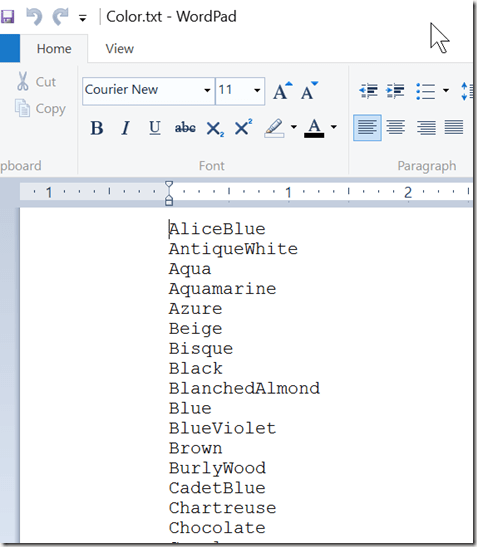Grow the font size
Image resolution: width=477 pixels, height=547 pixels.
point(282,91)
